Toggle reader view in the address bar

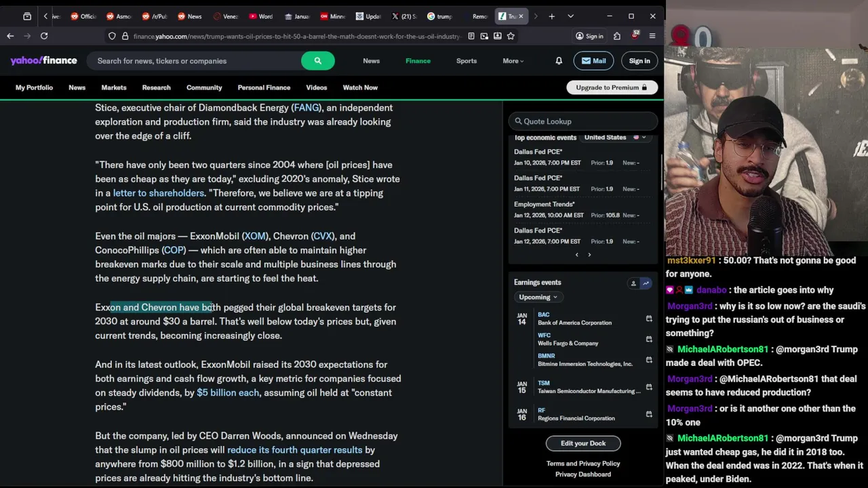pyautogui.click(x=471, y=36)
